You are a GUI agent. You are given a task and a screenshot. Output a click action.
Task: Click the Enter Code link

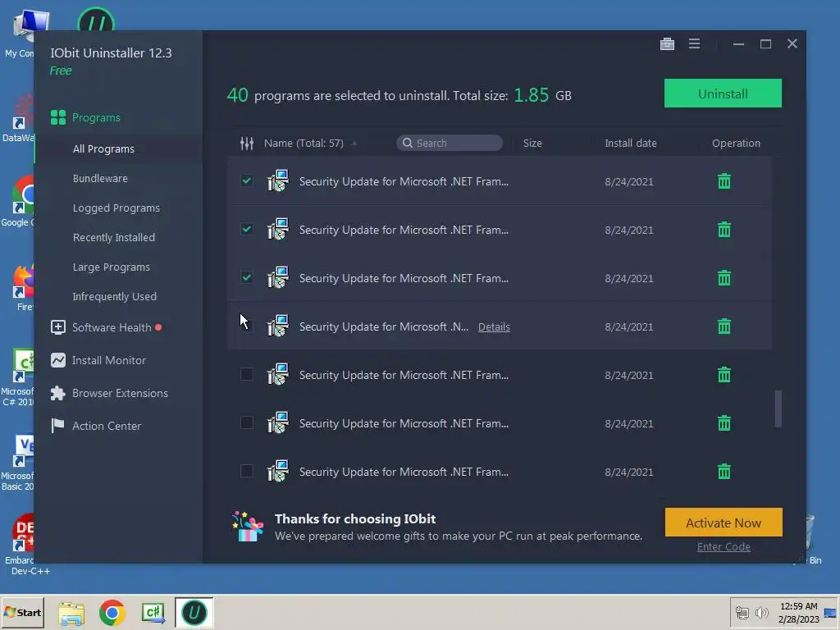coord(724,547)
